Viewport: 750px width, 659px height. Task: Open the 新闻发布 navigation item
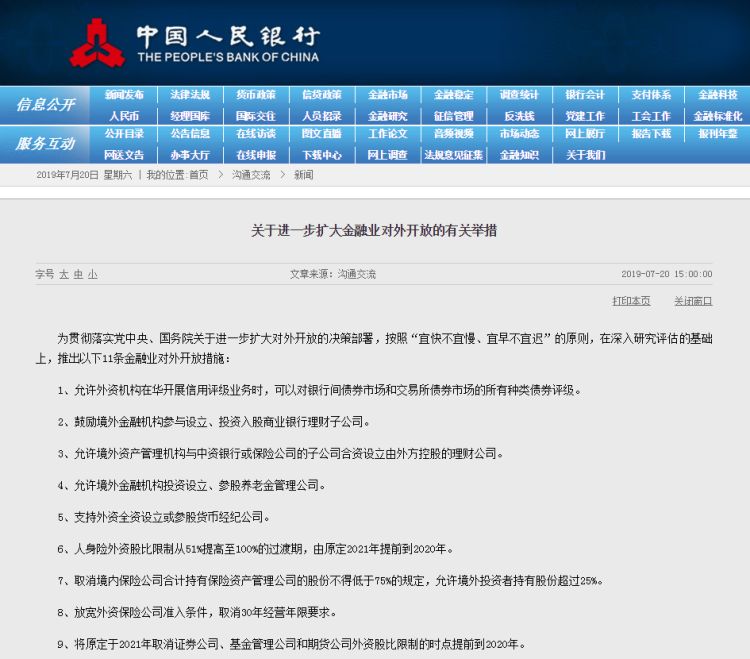[x=124, y=95]
